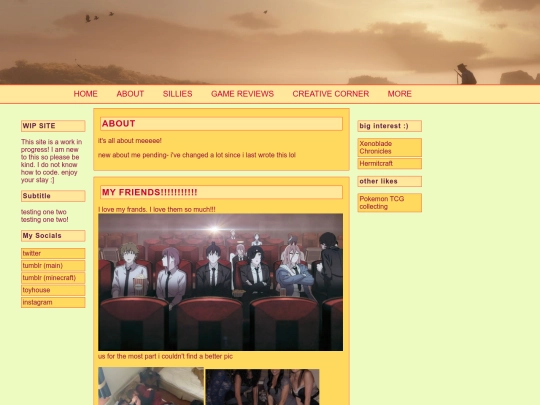Click the My Socials heading
Viewport: 540px width, 405px height.
tap(53, 236)
